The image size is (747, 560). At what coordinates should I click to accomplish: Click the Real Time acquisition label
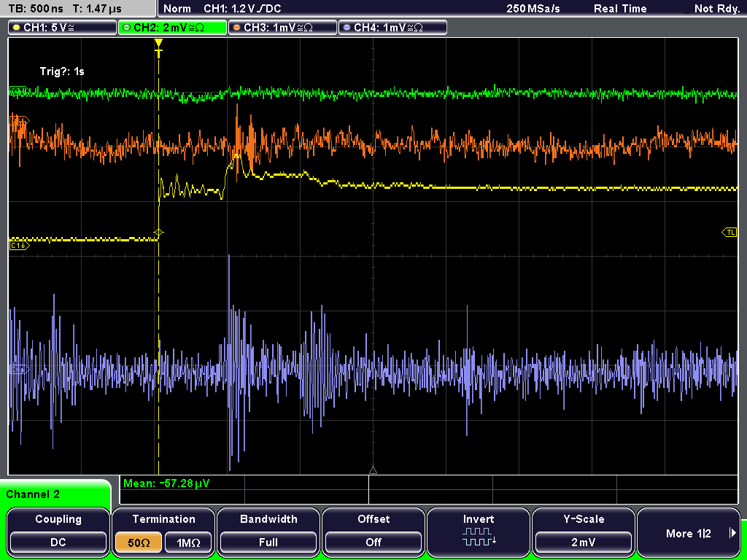620,9
